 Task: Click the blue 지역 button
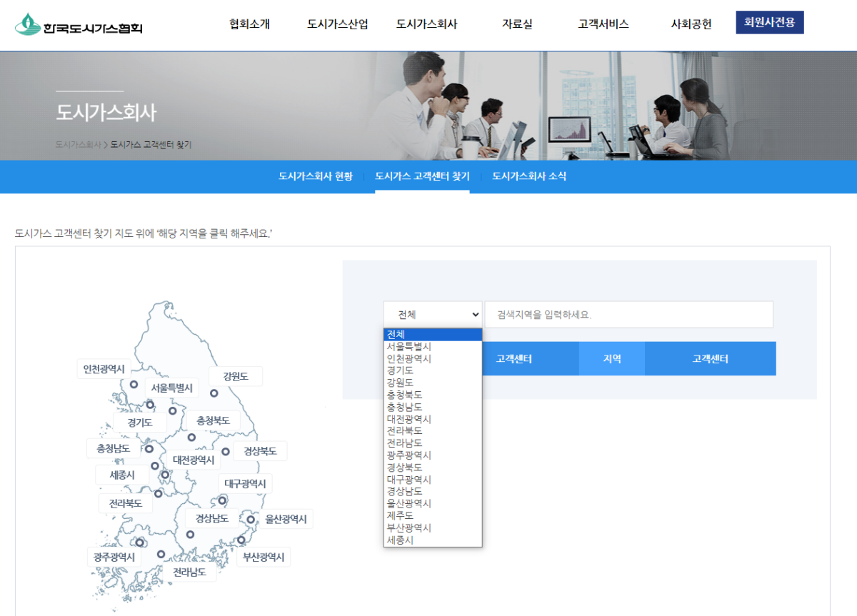tap(611, 358)
